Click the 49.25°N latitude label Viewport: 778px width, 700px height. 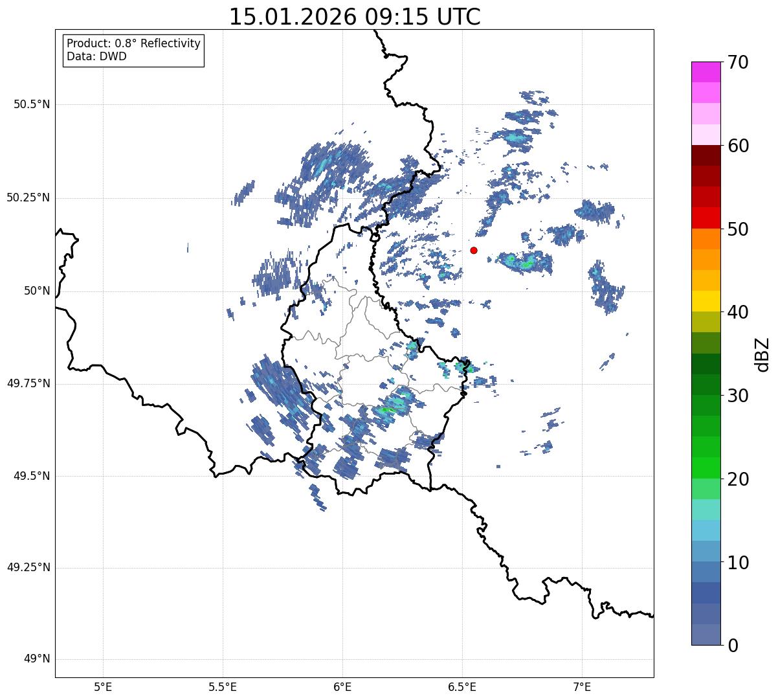[x=28, y=568]
